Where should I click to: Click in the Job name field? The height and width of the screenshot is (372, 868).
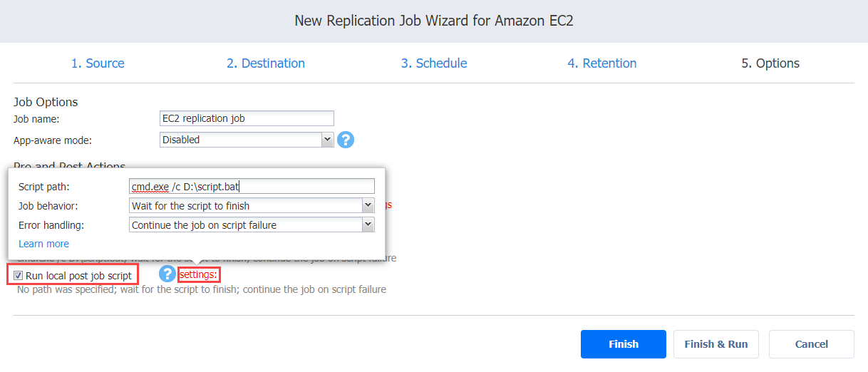pyautogui.click(x=247, y=118)
